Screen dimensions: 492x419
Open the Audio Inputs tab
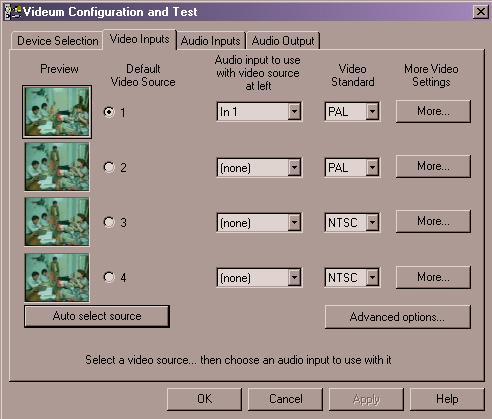coord(210,41)
